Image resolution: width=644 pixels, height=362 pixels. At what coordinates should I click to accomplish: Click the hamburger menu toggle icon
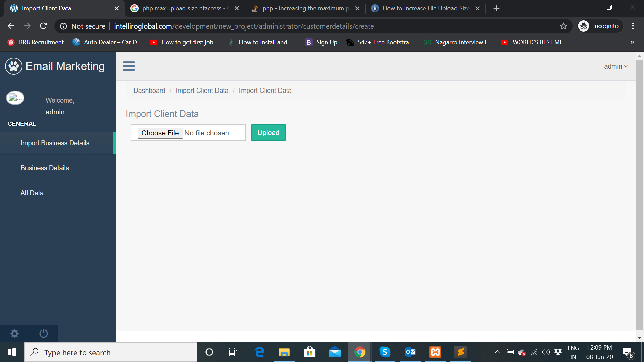click(x=129, y=66)
